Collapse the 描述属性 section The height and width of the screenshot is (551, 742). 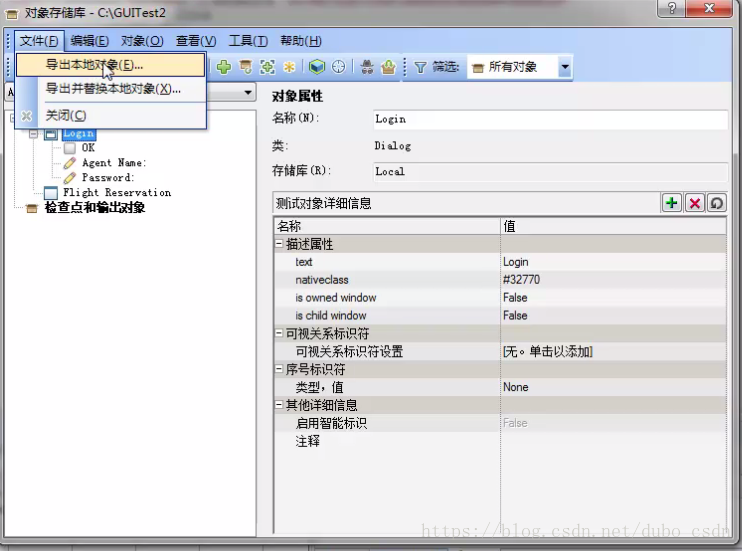click(279, 244)
